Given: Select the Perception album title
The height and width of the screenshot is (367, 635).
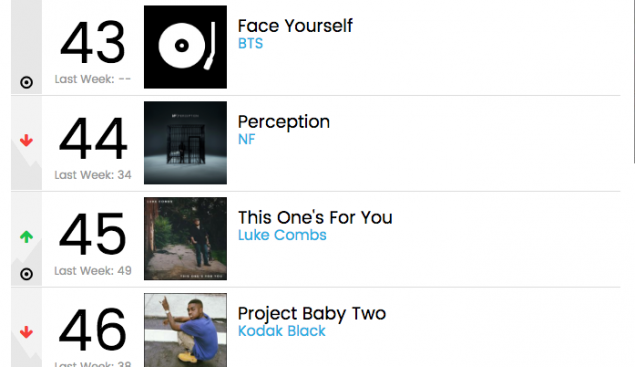Looking at the screenshot, I should pos(284,122).
